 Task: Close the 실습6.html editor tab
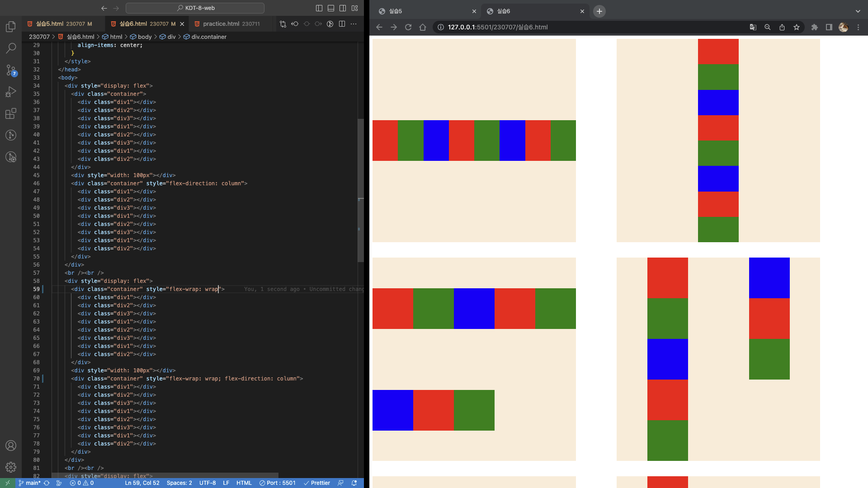coord(182,24)
